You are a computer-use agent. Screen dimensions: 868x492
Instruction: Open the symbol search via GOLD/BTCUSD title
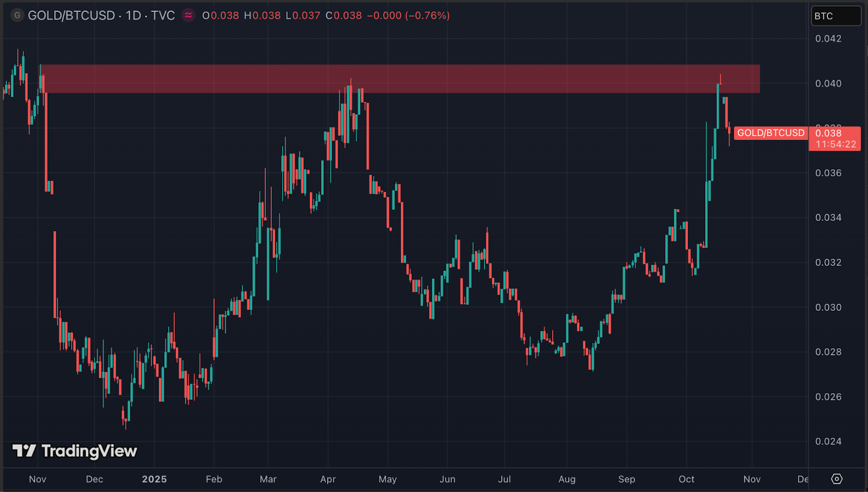pos(71,16)
